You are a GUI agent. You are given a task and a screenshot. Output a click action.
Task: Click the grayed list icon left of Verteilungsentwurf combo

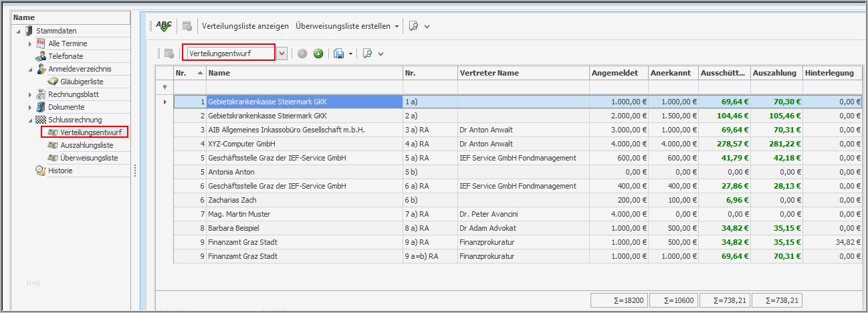click(x=169, y=54)
